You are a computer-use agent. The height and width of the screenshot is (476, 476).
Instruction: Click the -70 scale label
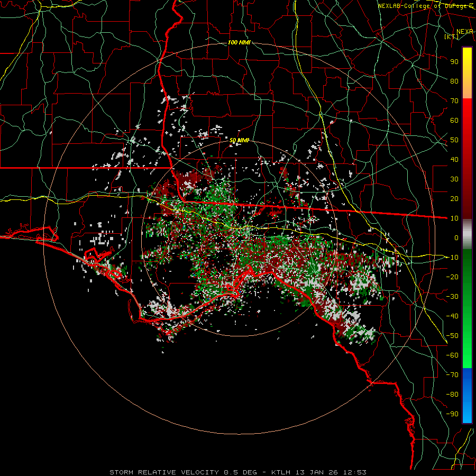452,375
